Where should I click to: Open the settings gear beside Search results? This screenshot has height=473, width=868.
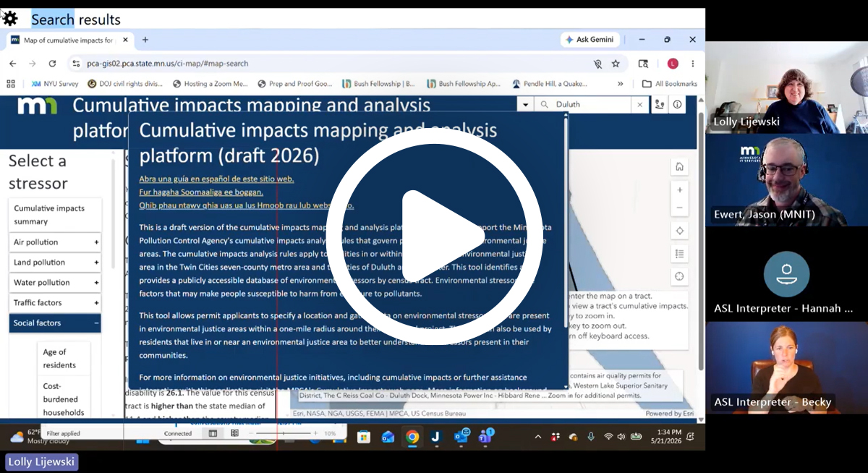pos(10,19)
